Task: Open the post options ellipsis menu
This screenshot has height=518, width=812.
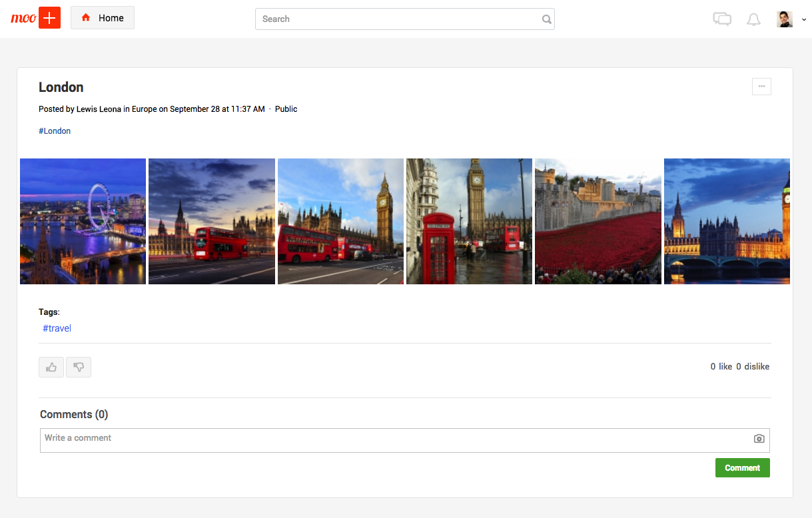Action: [x=761, y=87]
